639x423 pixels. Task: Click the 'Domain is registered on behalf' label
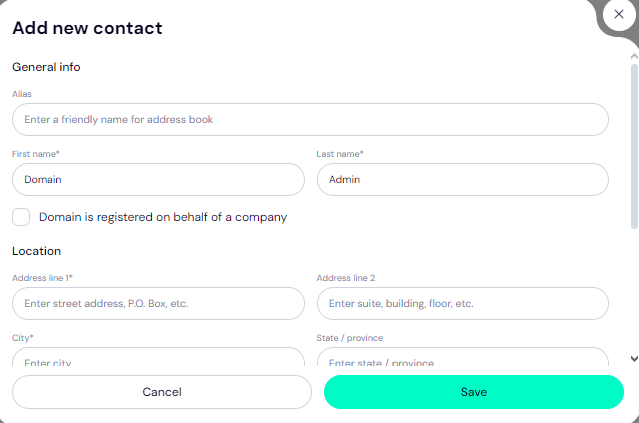163,217
